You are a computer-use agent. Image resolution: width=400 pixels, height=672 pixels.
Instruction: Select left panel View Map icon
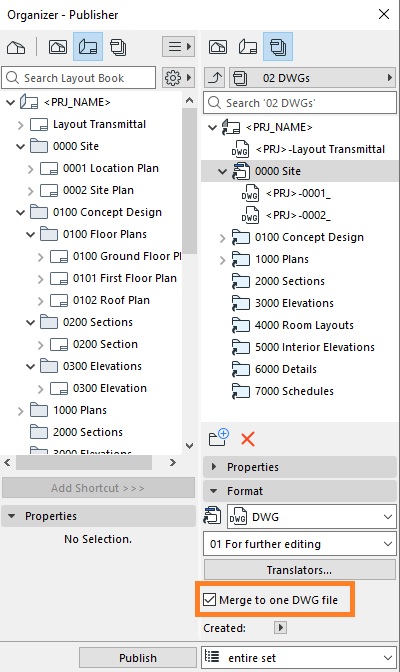58,47
